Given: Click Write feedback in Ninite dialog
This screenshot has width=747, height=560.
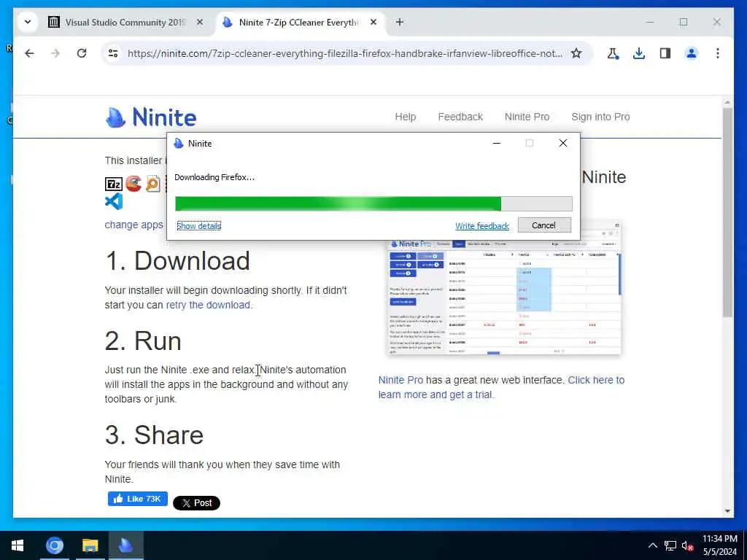Looking at the screenshot, I should coord(482,226).
